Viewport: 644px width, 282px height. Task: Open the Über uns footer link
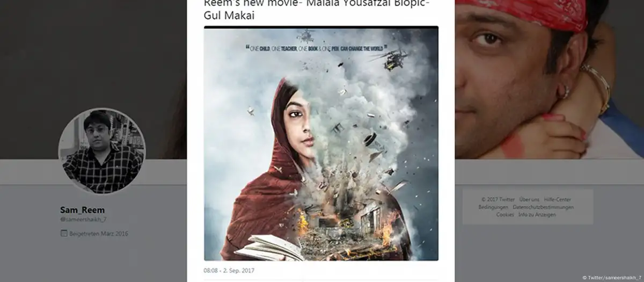[529, 199]
